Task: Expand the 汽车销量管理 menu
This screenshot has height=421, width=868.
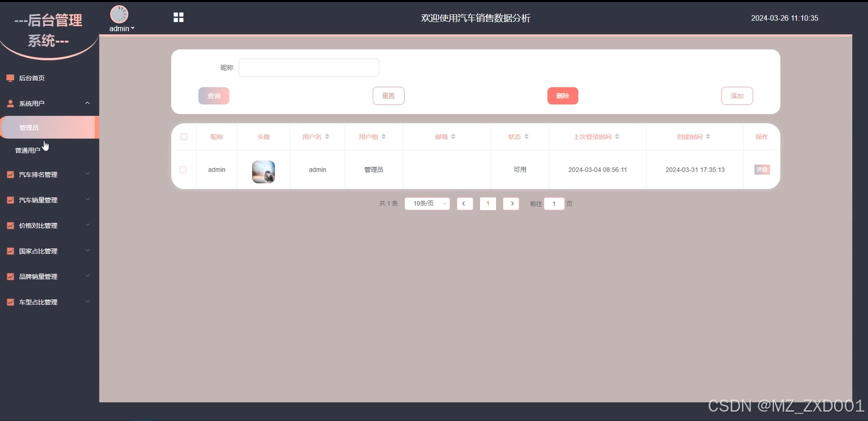Action: point(87,199)
